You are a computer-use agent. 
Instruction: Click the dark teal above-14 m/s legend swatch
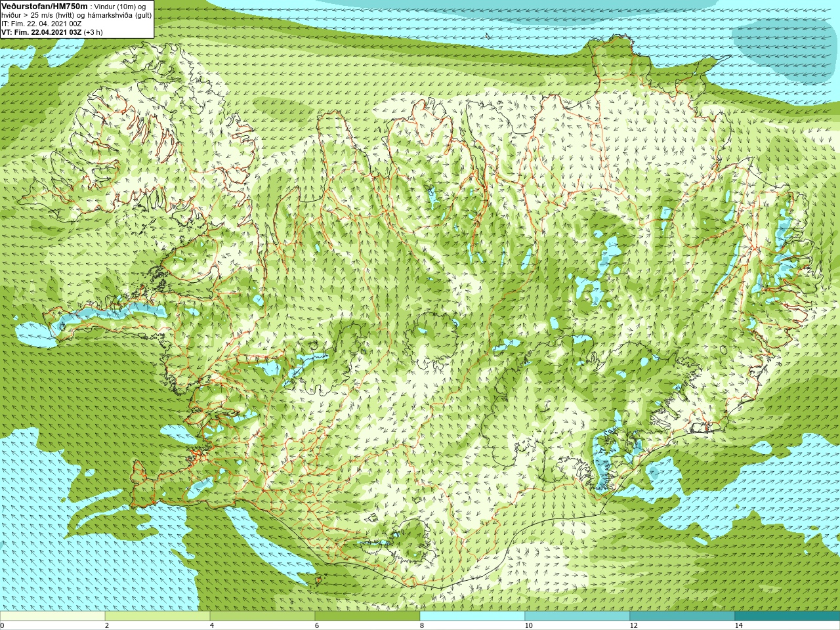coord(787,616)
